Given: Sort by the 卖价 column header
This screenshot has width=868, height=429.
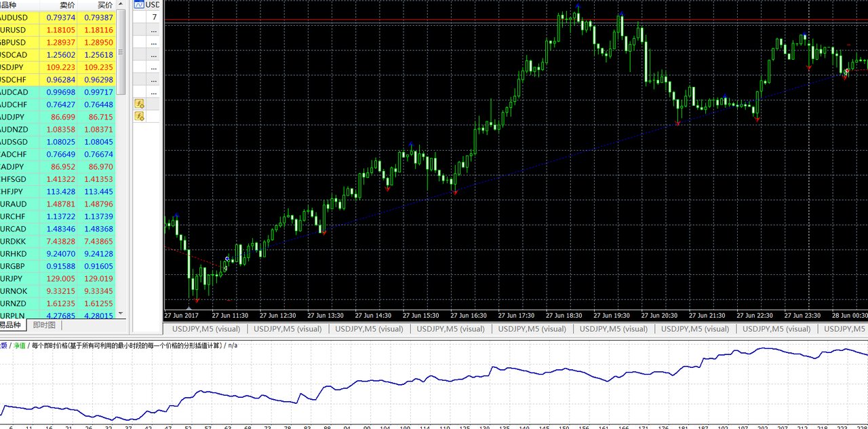Looking at the screenshot, I should coord(67,5).
